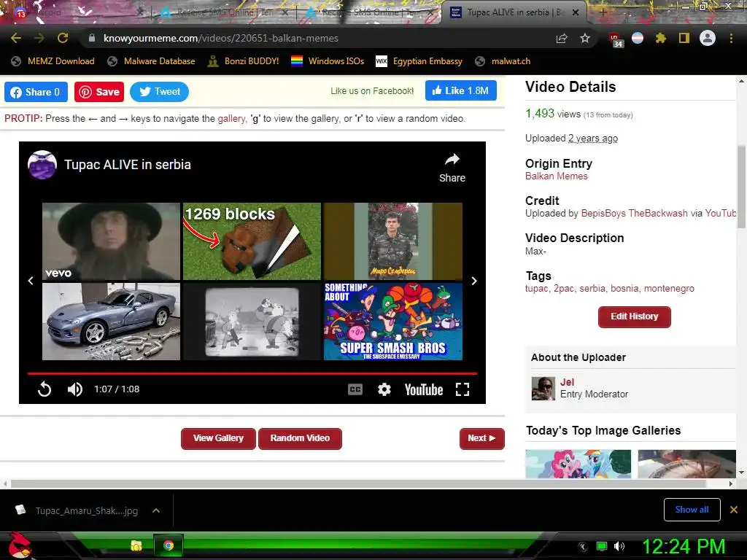Image resolution: width=747 pixels, height=560 pixels.
Task: Show all downloads
Action: (x=692, y=510)
